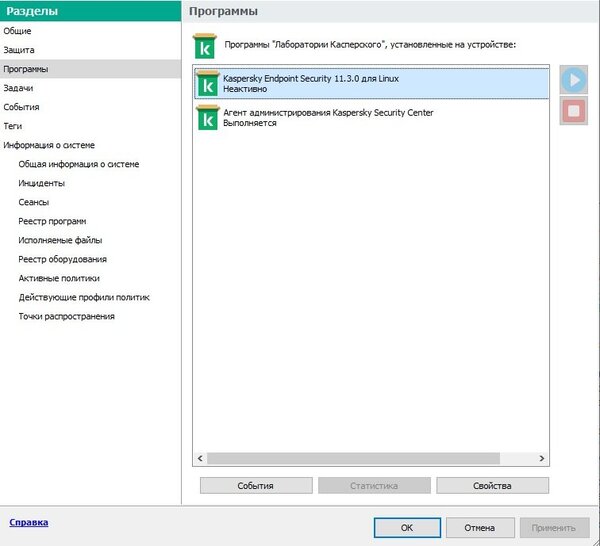Screen dimensions: 600x546
Task: Click the Выполняется status text
Action: click(249, 123)
